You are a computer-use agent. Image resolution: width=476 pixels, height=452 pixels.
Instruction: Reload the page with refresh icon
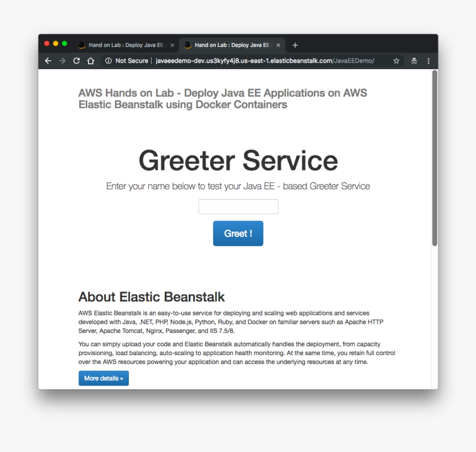[76, 61]
